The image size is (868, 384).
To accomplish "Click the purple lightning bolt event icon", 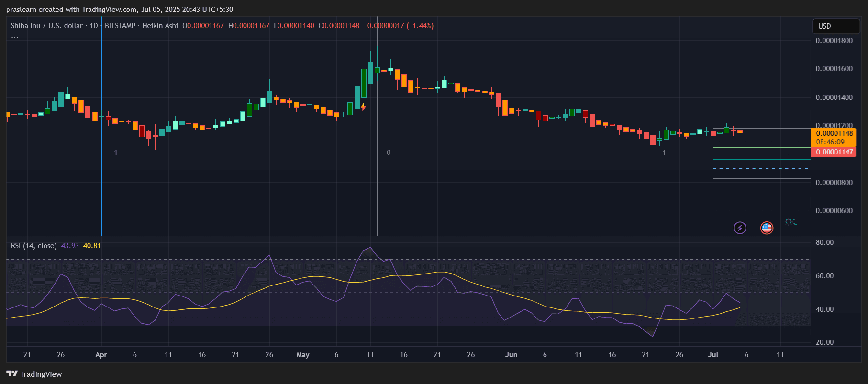I will coord(740,228).
